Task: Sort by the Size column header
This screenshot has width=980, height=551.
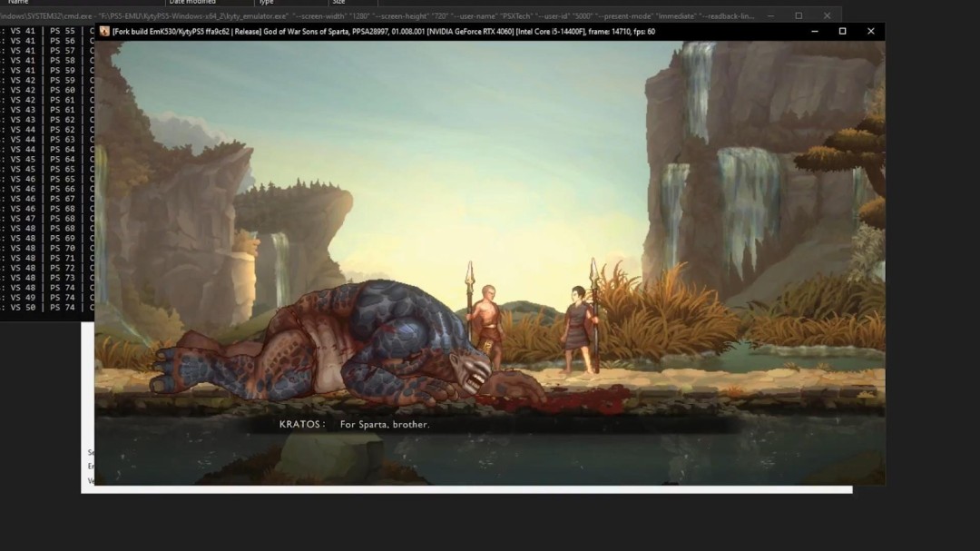Action: [x=338, y=3]
